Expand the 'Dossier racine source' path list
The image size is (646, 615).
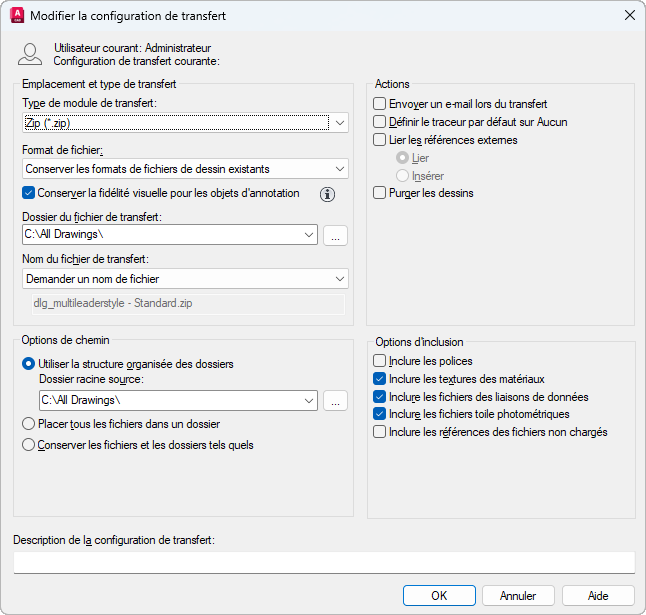tap(308, 400)
